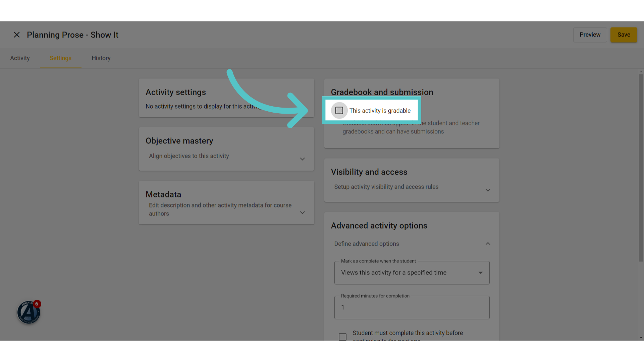Collapse the Define advanced options chevron
Screen dimensions: 644x362
tap(488, 244)
